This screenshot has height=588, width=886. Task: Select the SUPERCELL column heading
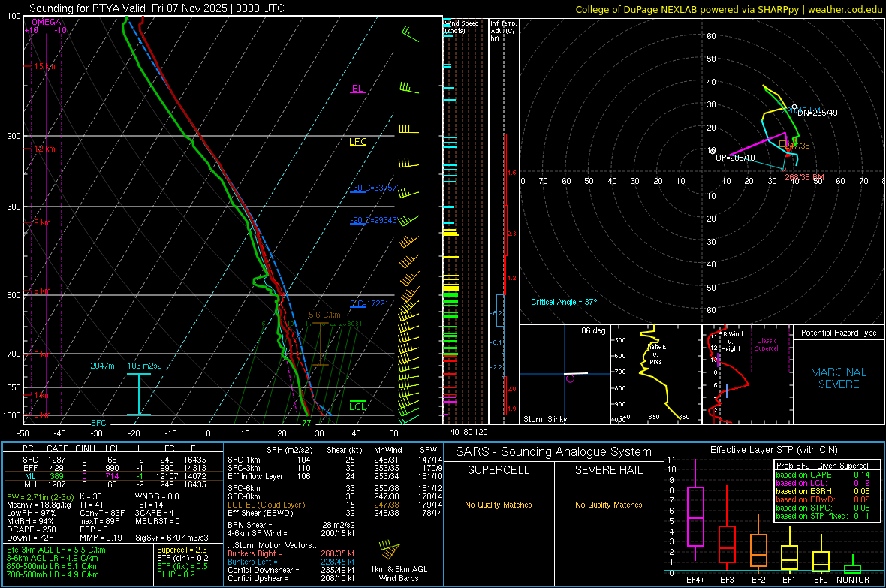pyautogui.click(x=499, y=470)
